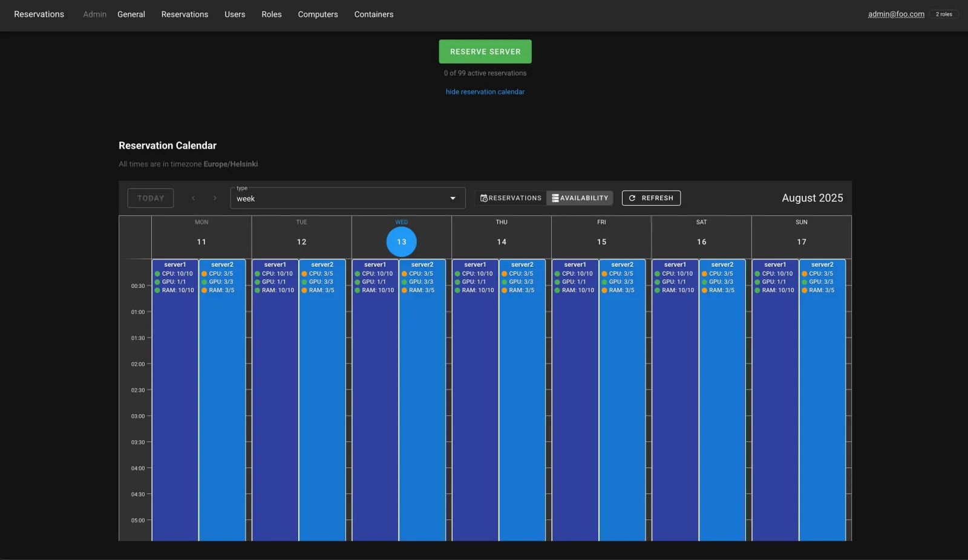Select highlighted Wednesday 13 day
Screen dimensions: 968x560
coord(402,242)
